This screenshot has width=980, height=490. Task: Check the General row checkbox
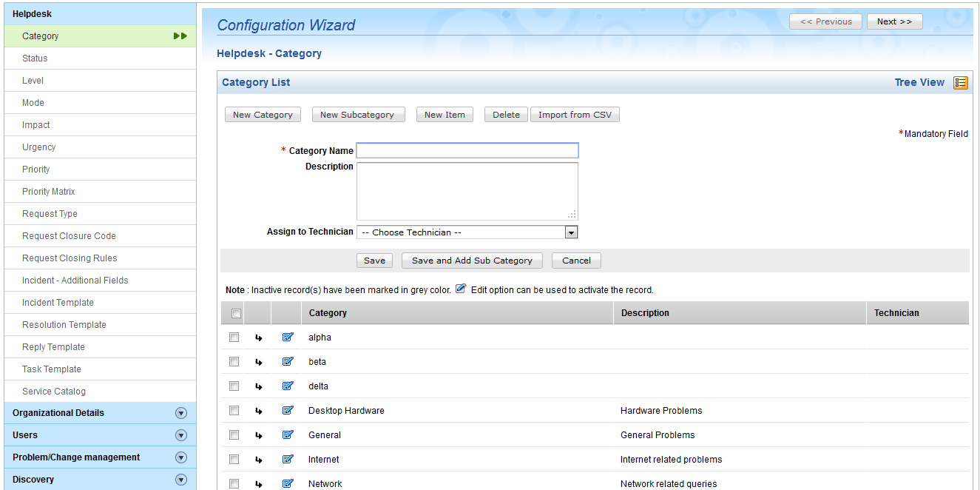pyautogui.click(x=234, y=435)
